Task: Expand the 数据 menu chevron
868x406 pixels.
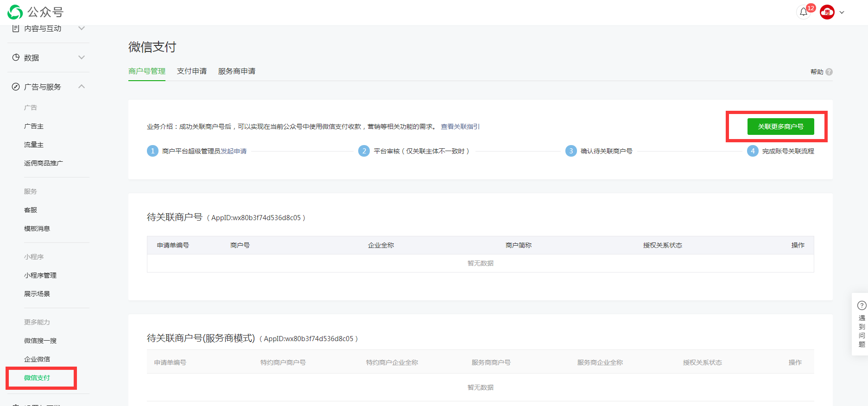Action: (82, 57)
